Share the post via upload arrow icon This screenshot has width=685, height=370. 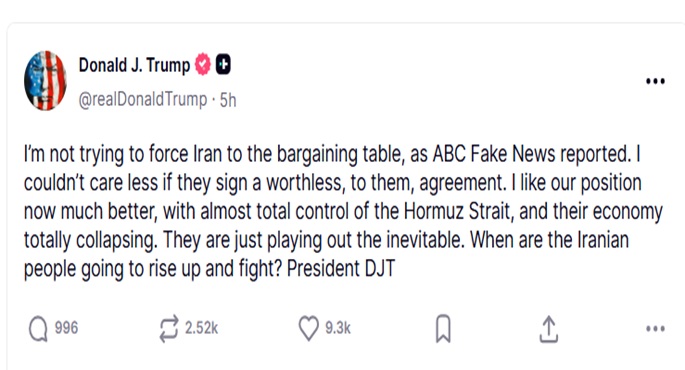click(549, 329)
